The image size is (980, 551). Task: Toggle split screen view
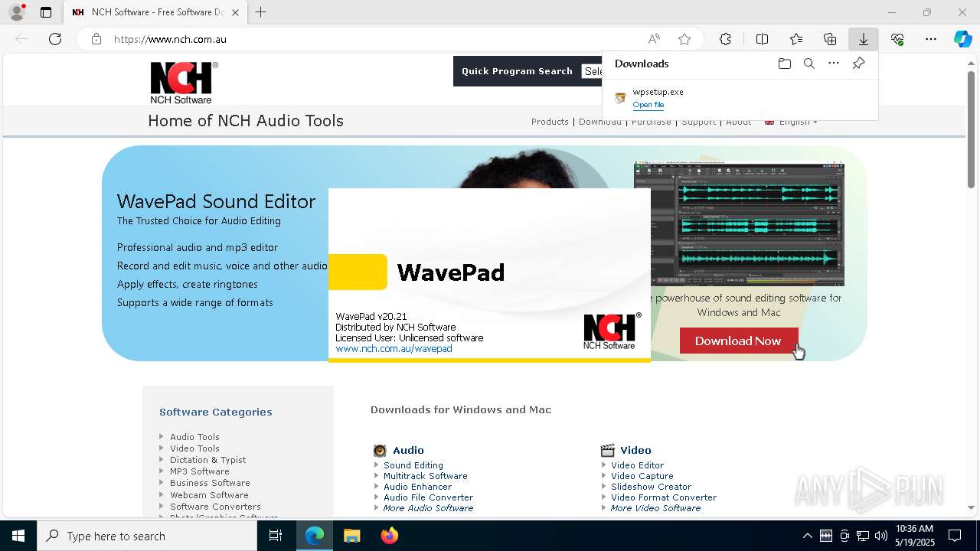tap(762, 39)
